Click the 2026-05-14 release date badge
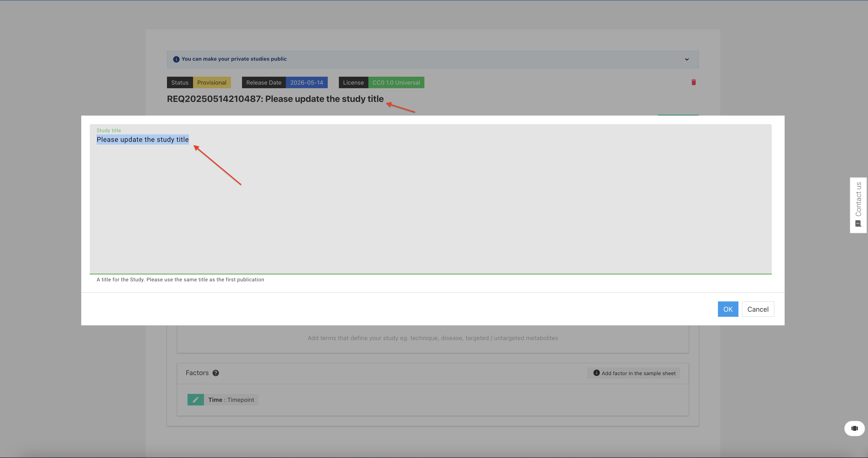This screenshot has width=868, height=458. coord(307,82)
